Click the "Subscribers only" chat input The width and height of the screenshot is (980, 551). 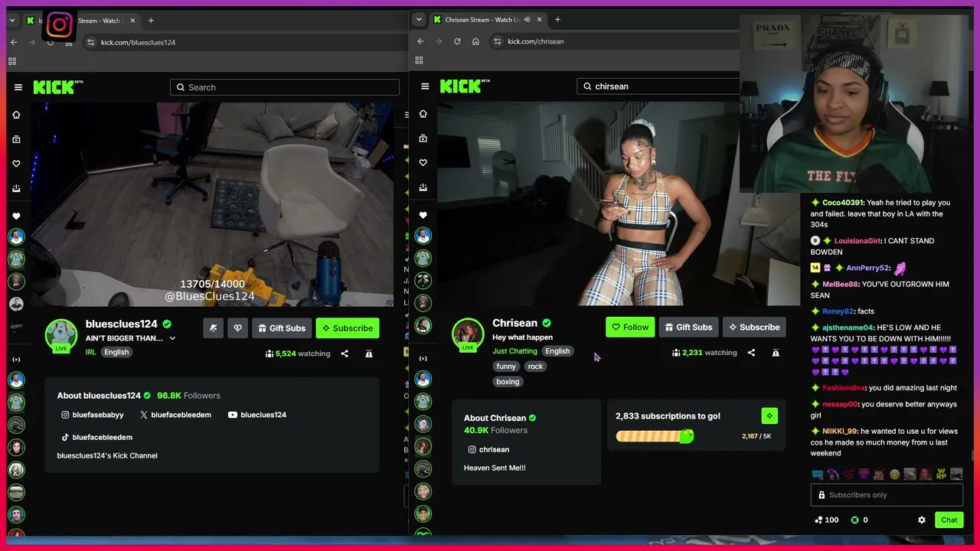887,495
